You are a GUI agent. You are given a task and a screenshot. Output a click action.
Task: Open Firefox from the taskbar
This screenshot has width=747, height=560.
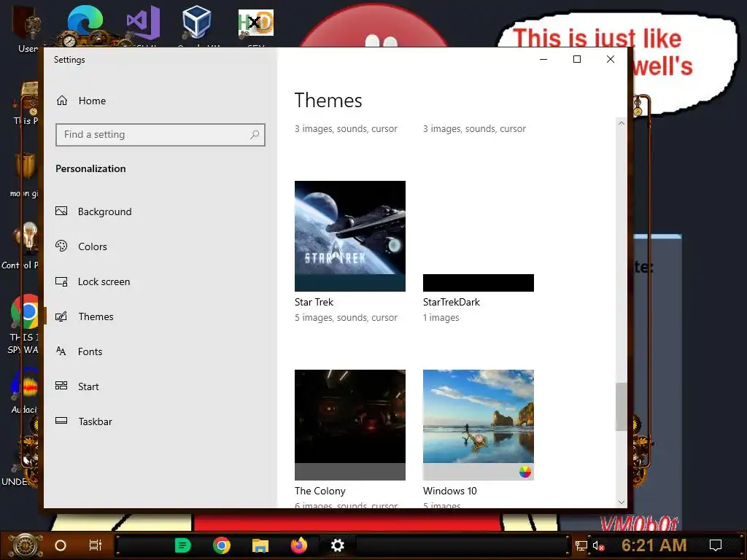click(x=298, y=545)
